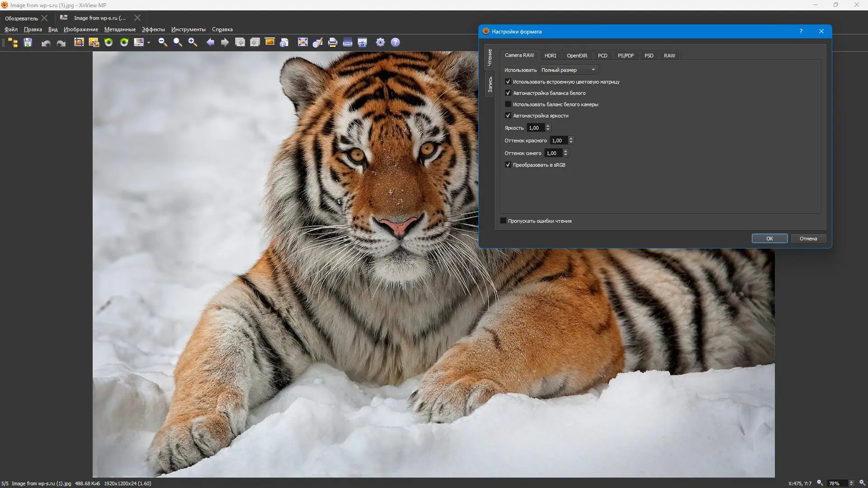868x488 pixels.
Task: Open settings with the gear icon
Action: click(380, 42)
